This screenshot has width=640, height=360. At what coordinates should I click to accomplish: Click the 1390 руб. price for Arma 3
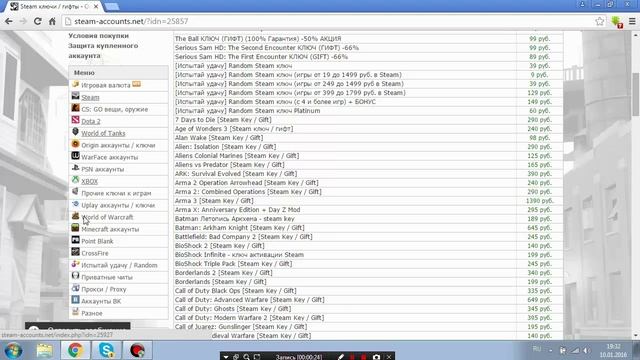(x=540, y=200)
